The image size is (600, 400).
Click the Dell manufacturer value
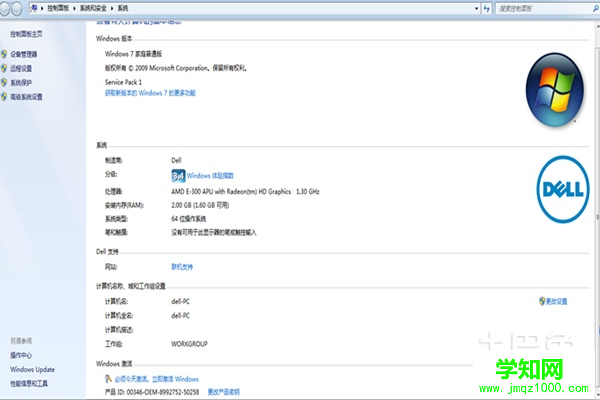click(176, 160)
